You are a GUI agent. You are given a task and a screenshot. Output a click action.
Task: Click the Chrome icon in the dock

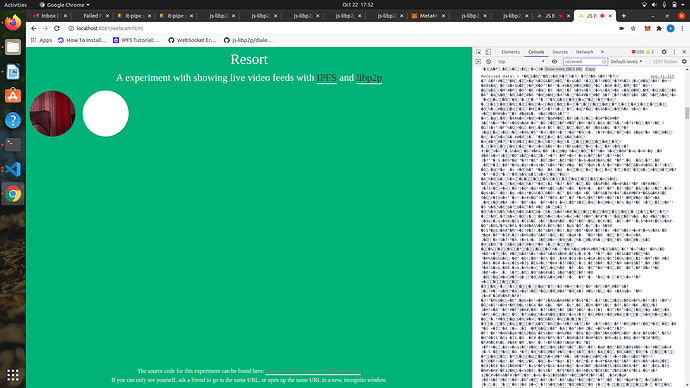coord(13,194)
